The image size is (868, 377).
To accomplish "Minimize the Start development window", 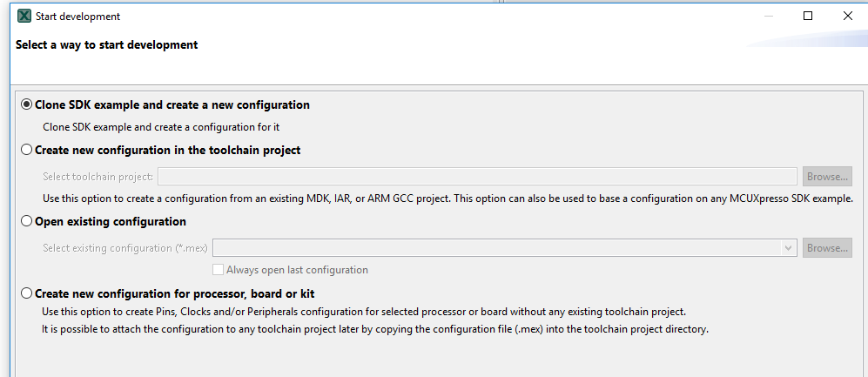I will pyautogui.click(x=768, y=17).
